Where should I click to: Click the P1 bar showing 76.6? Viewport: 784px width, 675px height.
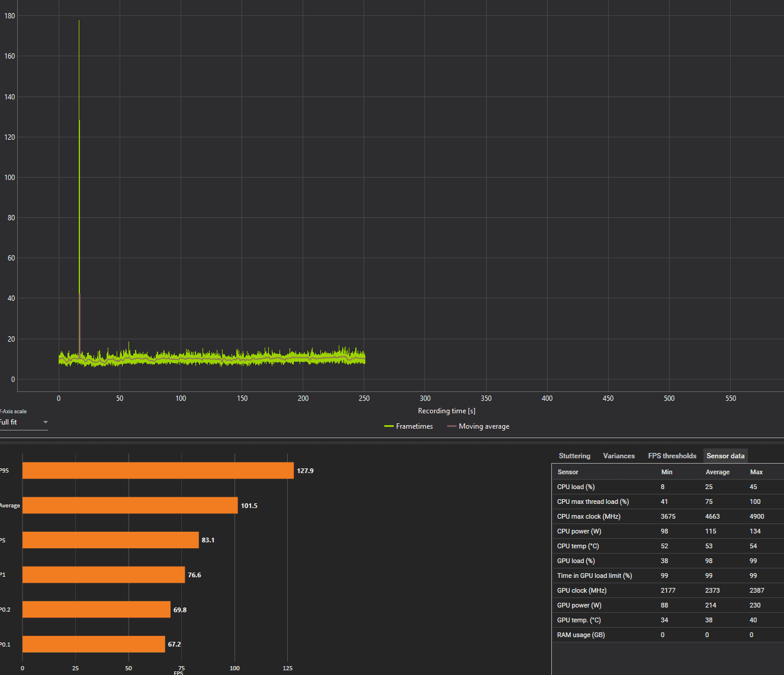(104, 575)
